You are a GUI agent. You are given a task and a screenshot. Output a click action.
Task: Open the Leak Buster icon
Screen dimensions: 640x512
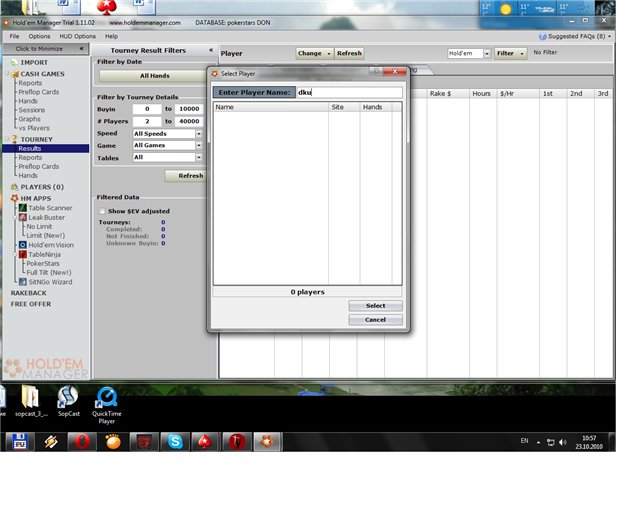tap(23, 217)
